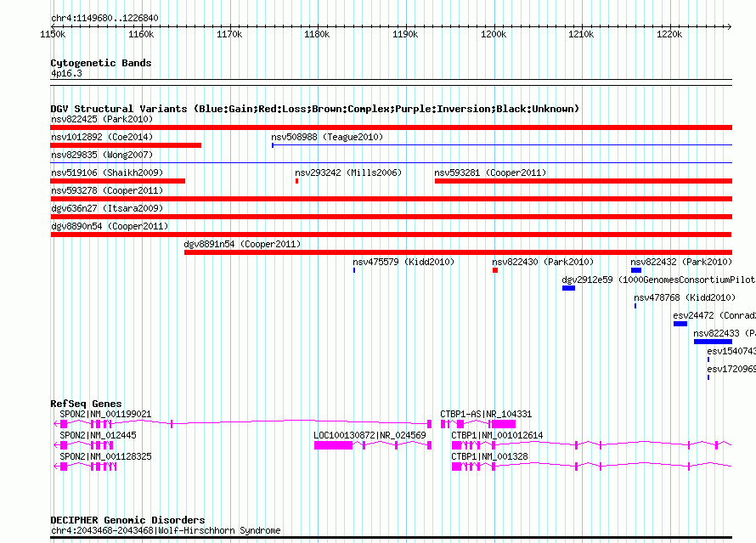The height and width of the screenshot is (543, 756).
Task: Click the LOC100130872|NR_024569 large exon block
Action: [333, 445]
